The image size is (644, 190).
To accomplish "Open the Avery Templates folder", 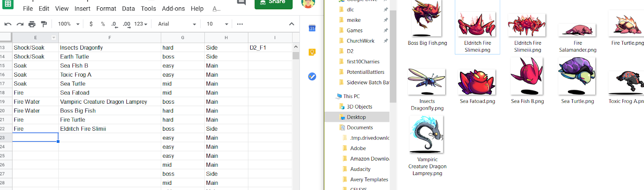I will [x=369, y=180].
